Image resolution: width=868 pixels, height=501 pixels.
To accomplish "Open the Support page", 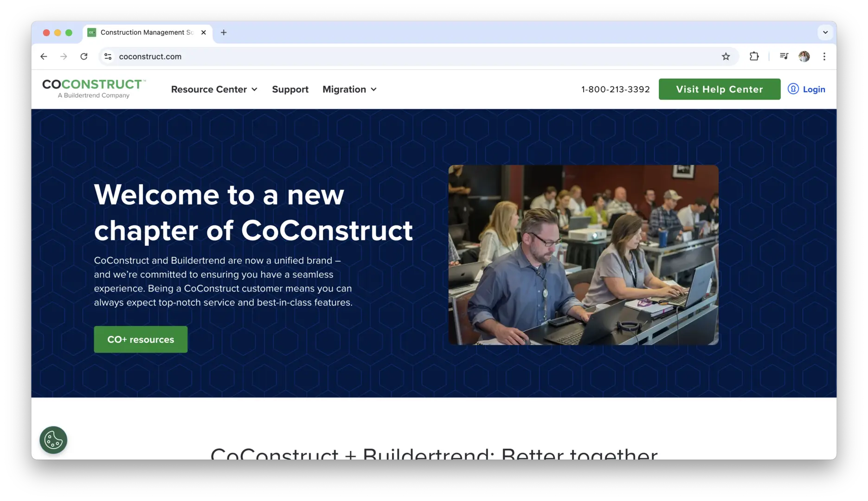I will coord(290,90).
